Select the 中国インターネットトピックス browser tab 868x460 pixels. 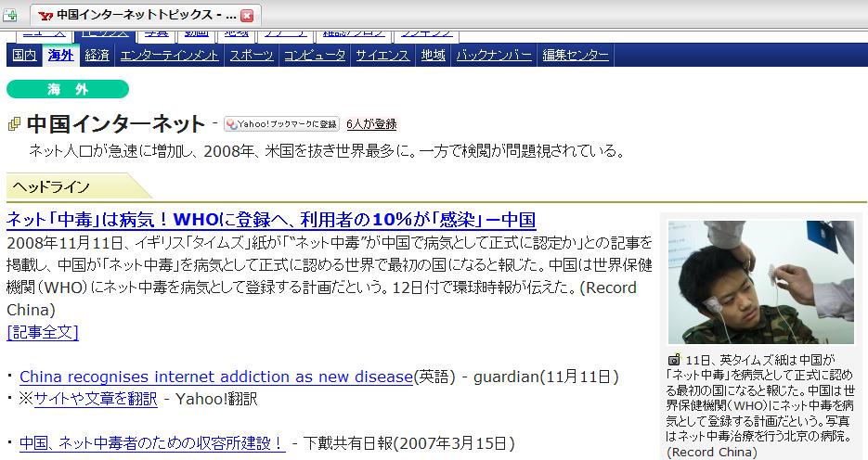[x=146, y=15]
